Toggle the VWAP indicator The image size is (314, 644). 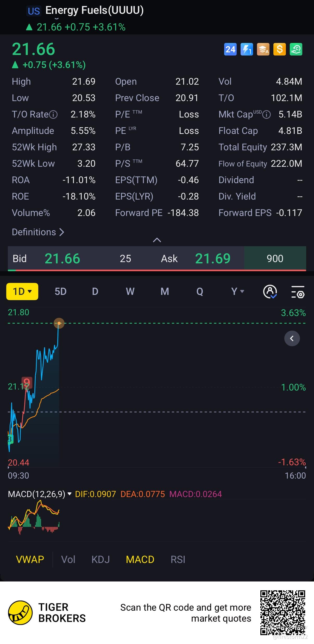point(30,559)
